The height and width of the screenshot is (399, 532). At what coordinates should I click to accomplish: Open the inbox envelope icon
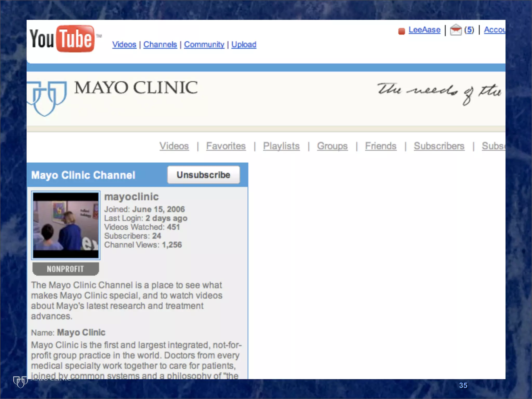456,30
